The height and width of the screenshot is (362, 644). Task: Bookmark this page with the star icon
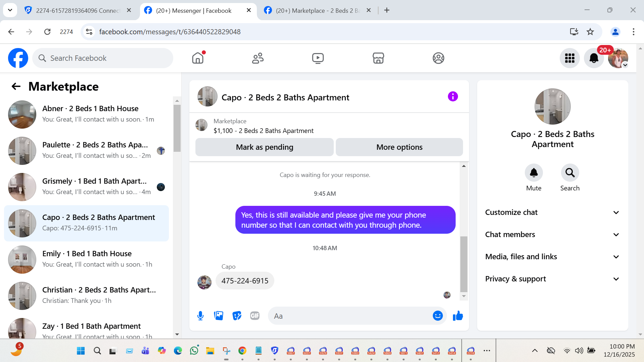pyautogui.click(x=590, y=32)
